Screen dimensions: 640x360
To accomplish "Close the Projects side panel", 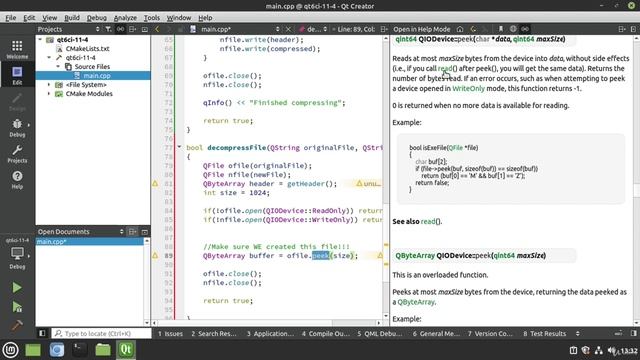I will click(144, 29).
